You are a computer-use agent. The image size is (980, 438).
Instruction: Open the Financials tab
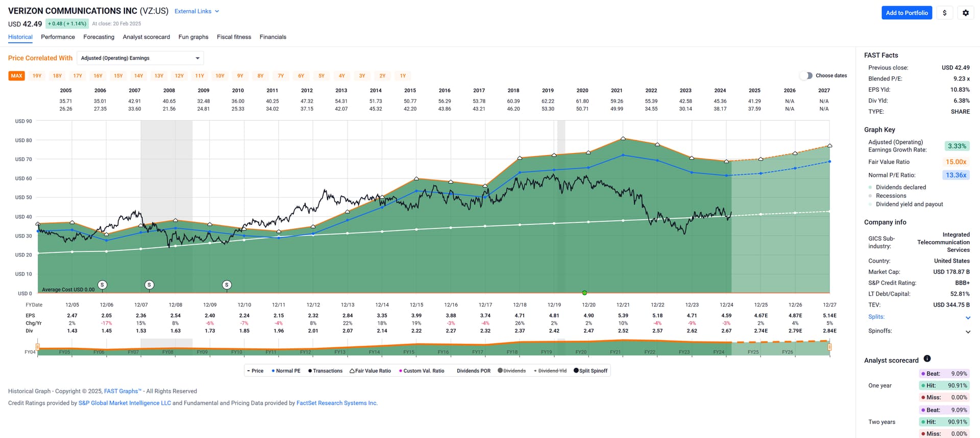273,37
